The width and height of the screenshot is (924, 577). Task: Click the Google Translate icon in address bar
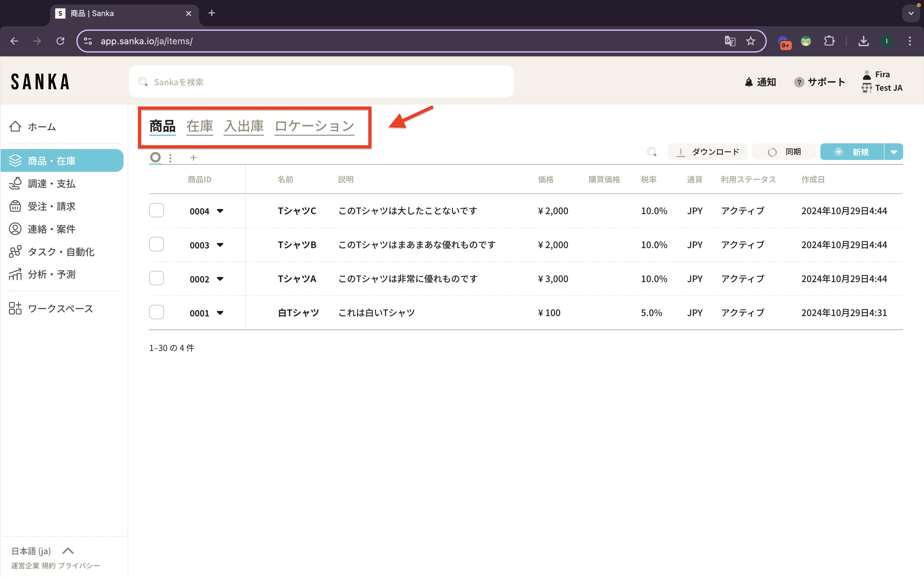pyautogui.click(x=730, y=41)
